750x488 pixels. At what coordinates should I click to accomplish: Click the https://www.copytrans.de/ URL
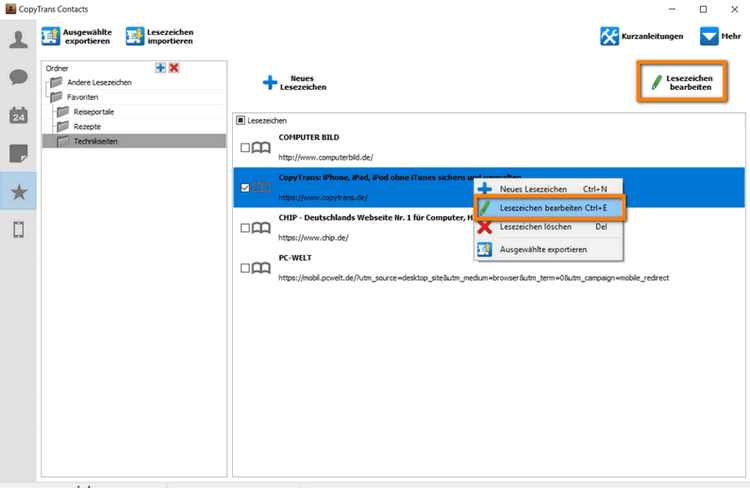[323, 198]
